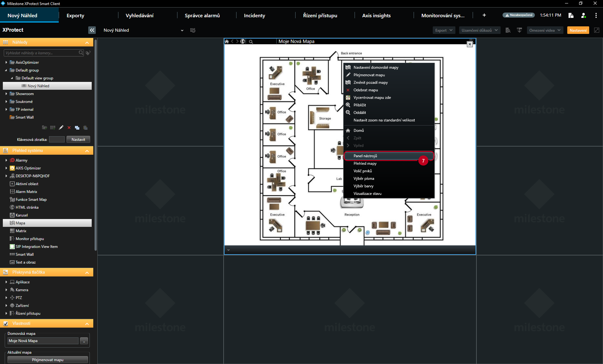Click the Vyhledat náhledy a kamery search field
The image size is (603, 364).
point(41,53)
